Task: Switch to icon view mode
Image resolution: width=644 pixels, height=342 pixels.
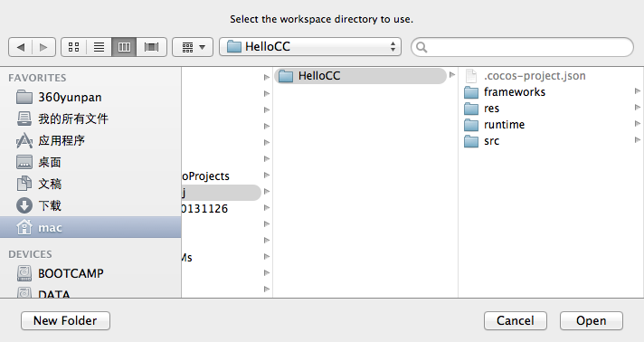Action: pos(73,47)
